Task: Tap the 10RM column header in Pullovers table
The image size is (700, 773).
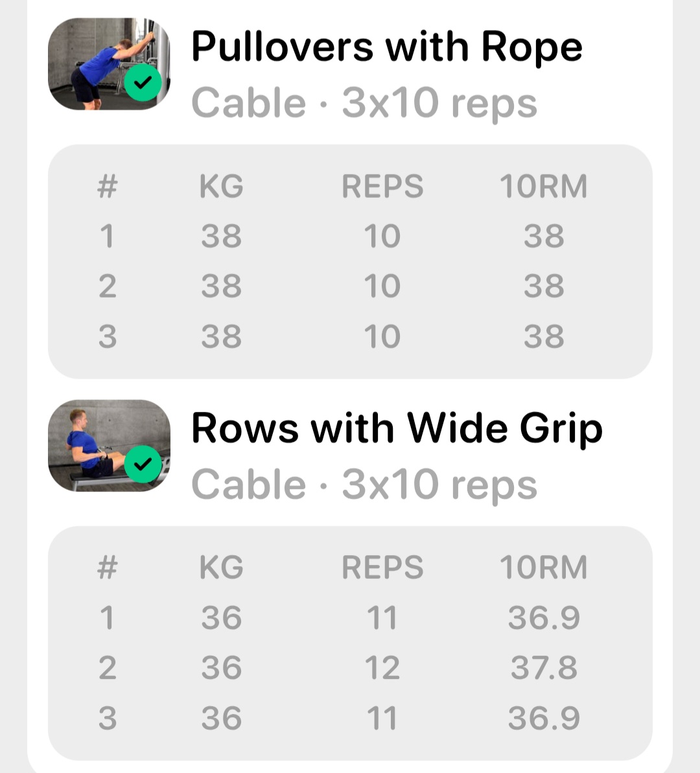Action: pyautogui.click(x=543, y=187)
